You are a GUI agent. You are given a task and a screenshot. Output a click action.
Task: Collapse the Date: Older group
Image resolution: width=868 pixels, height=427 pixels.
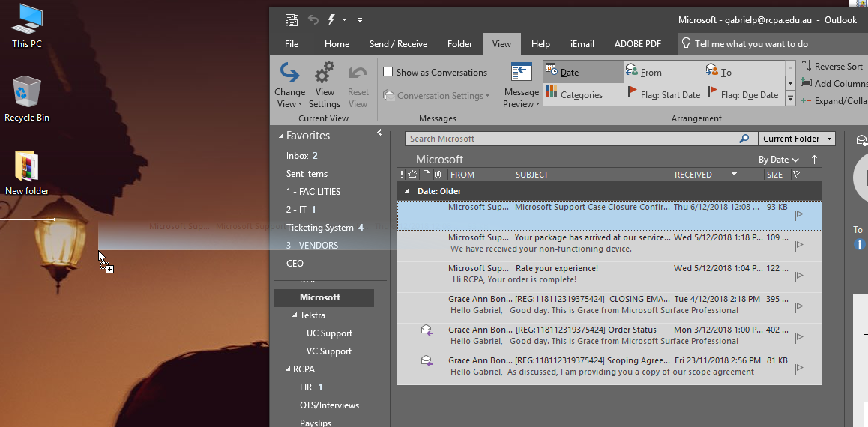(408, 191)
